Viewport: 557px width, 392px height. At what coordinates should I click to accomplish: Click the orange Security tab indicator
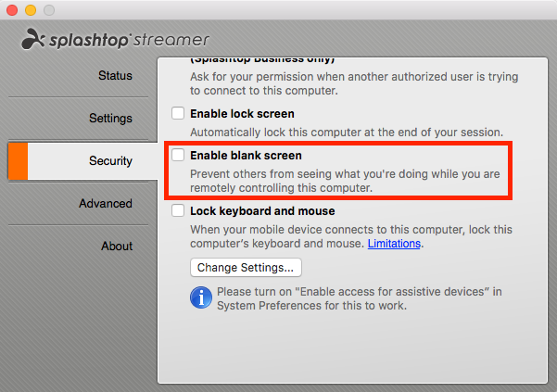coord(18,161)
